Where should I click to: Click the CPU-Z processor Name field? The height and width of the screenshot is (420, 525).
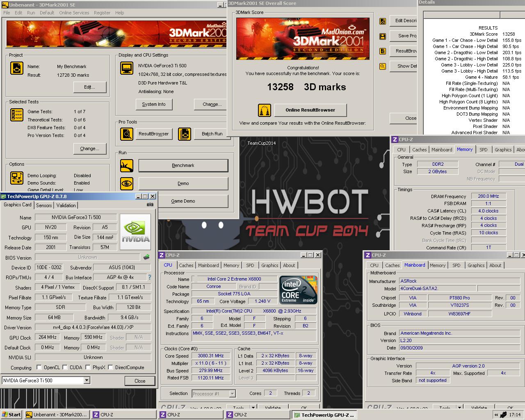click(x=234, y=279)
